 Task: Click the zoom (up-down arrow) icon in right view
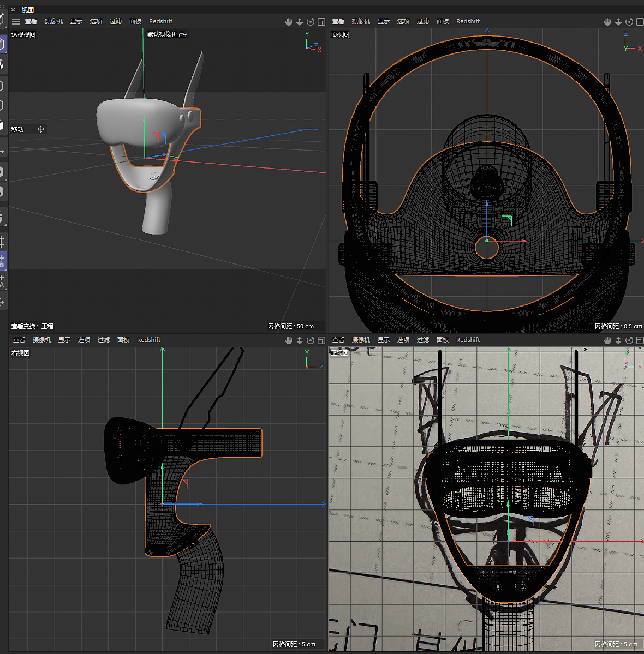point(300,340)
